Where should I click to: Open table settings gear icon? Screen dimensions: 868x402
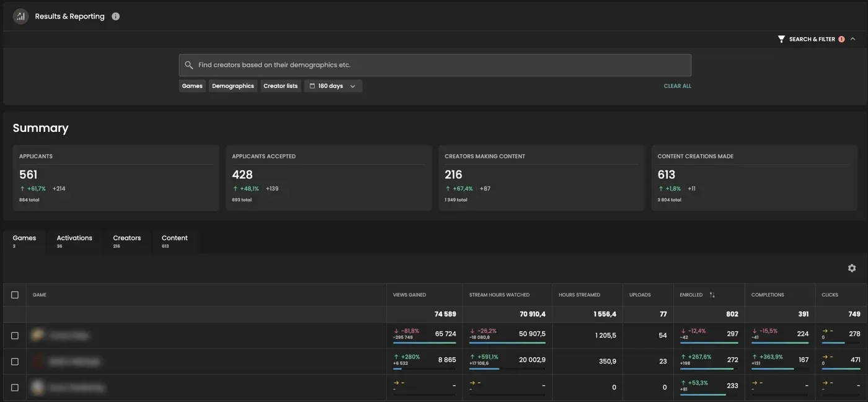(852, 268)
